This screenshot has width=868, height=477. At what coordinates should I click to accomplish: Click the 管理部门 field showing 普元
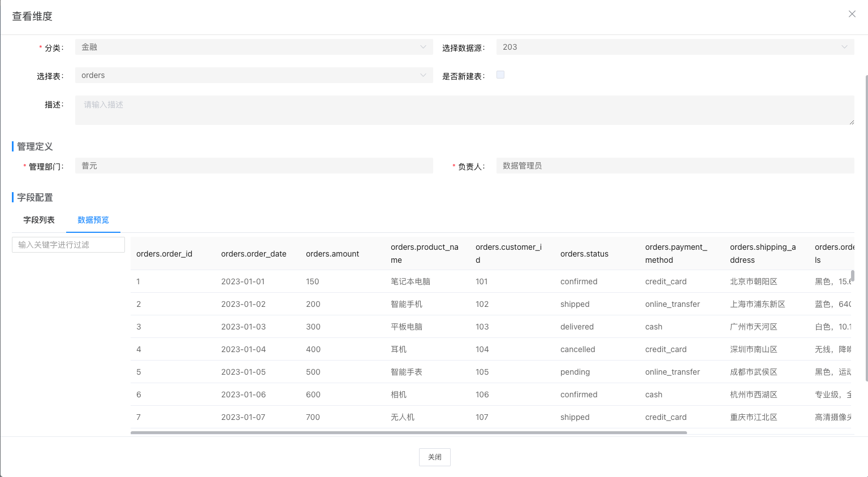[253, 166]
